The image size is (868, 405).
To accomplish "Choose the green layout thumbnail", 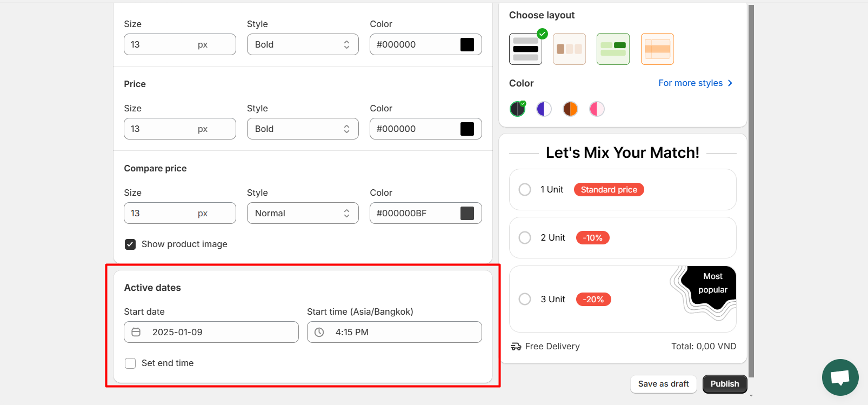I will click(613, 49).
